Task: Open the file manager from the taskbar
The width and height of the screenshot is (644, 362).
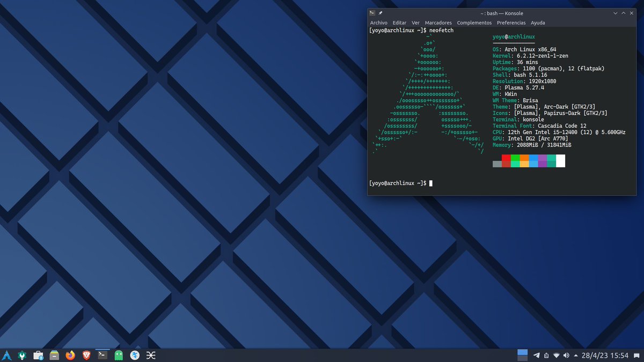Action: (x=54, y=354)
